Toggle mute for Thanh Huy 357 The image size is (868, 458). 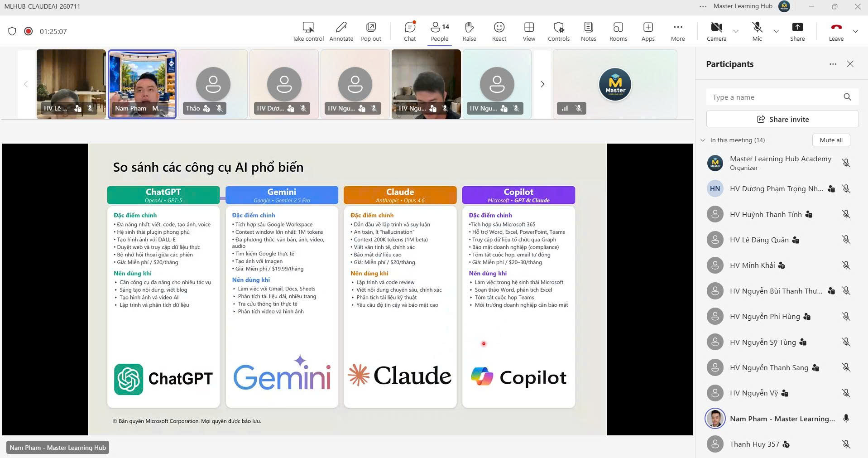click(x=846, y=444)
